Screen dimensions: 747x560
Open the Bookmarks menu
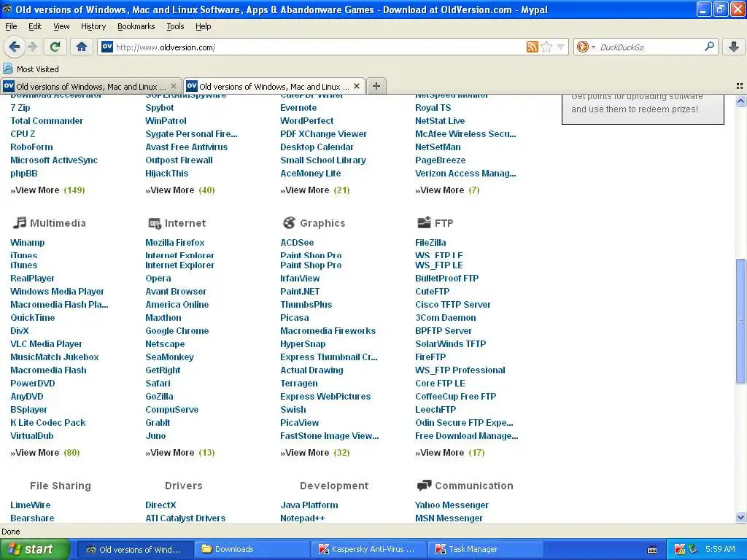click(136, 26)
